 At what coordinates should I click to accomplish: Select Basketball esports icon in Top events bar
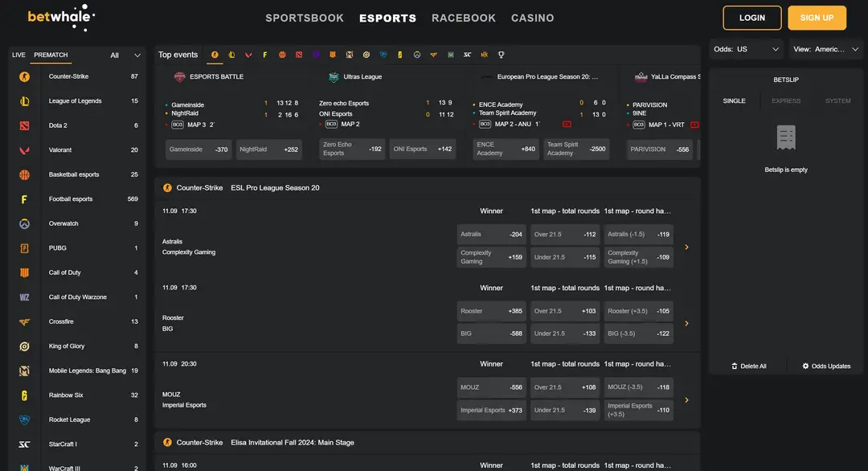(282, 55)
